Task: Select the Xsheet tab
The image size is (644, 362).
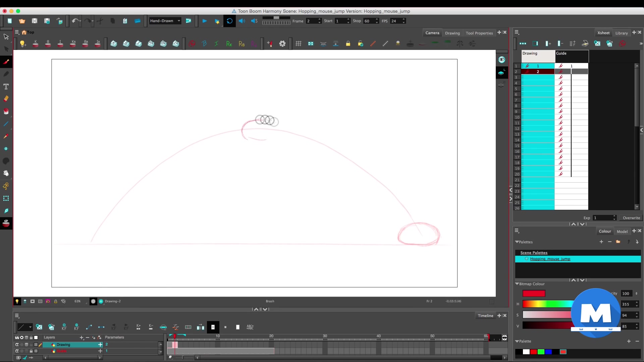Action: (x=603, y=33)
